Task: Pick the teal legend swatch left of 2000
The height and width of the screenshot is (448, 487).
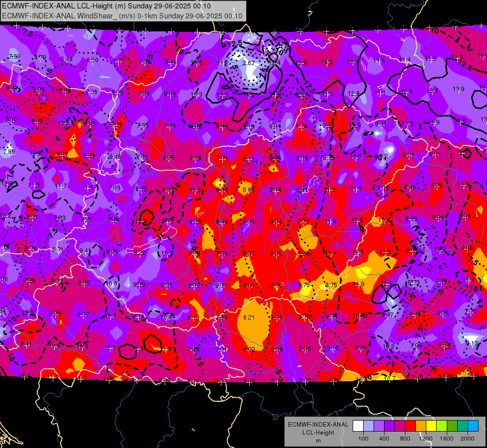Action: pyautogui.click(x=463, y=426)
